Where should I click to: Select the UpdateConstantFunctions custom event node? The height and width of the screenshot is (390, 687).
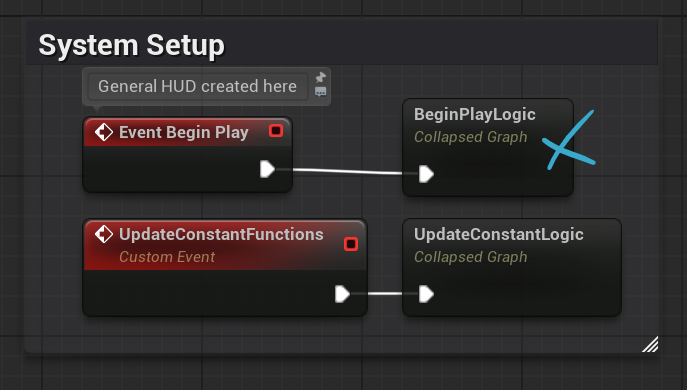point(225,268)
